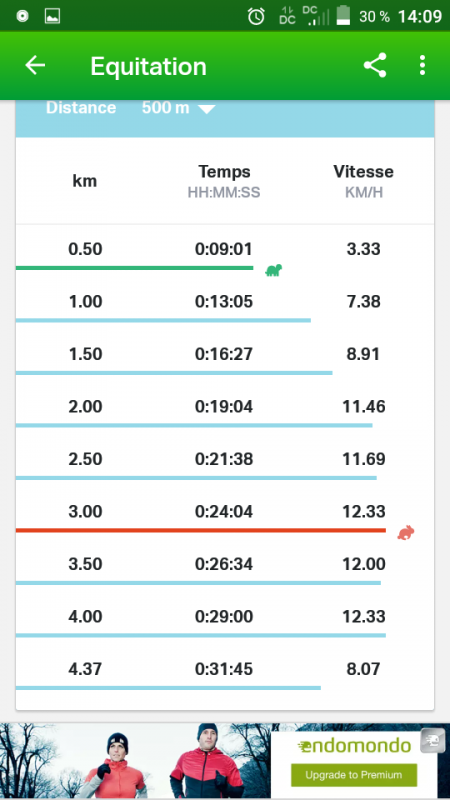Tap the battery icon in status bar
The height and width of the screenshot is (800, 450).
344,16
